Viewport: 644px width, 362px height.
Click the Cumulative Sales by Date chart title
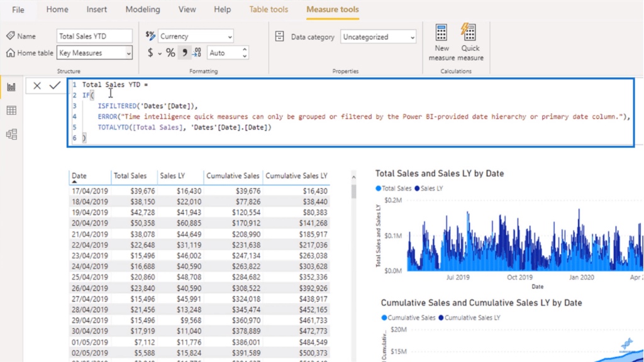(x=481, y=303)
